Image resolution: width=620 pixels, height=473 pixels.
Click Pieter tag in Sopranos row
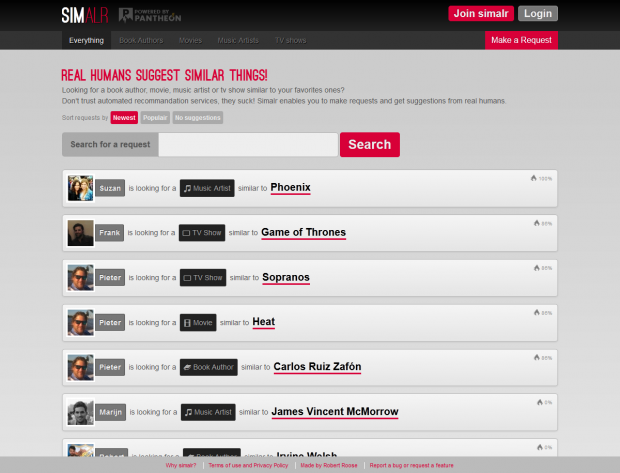[110, 278]
